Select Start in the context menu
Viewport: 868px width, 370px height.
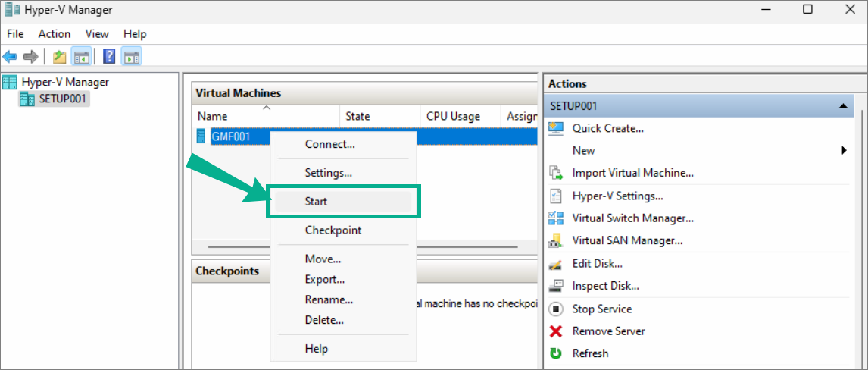pyautogui.click(x=342, y=202)
